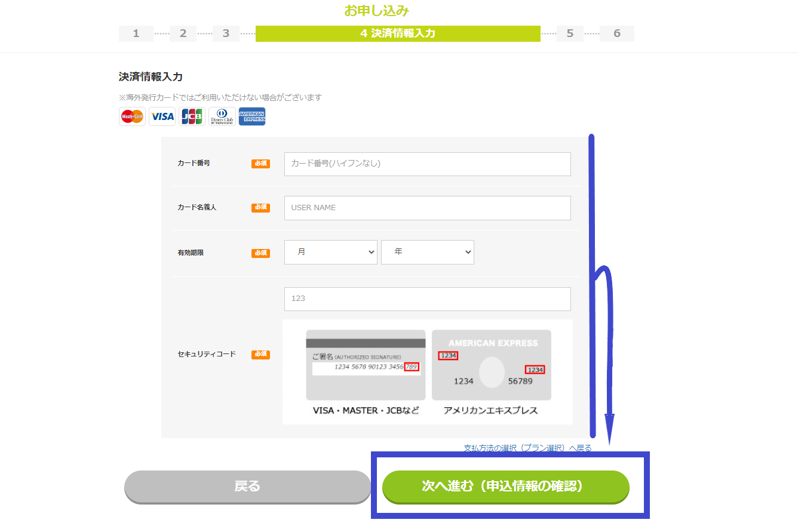Screen dimensions: 798x532
Task: Go to step 2 in progress bar
Action: coord(183,33)
